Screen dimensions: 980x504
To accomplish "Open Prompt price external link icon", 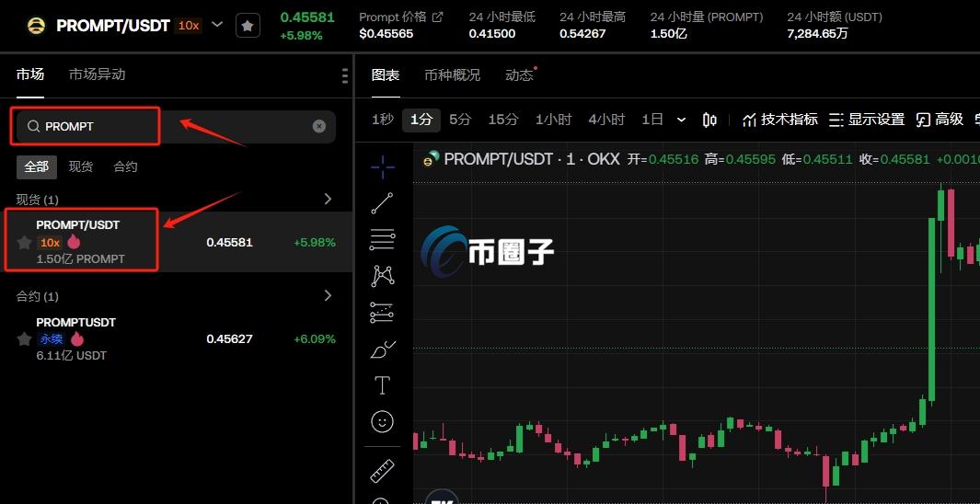I will 437,17.
